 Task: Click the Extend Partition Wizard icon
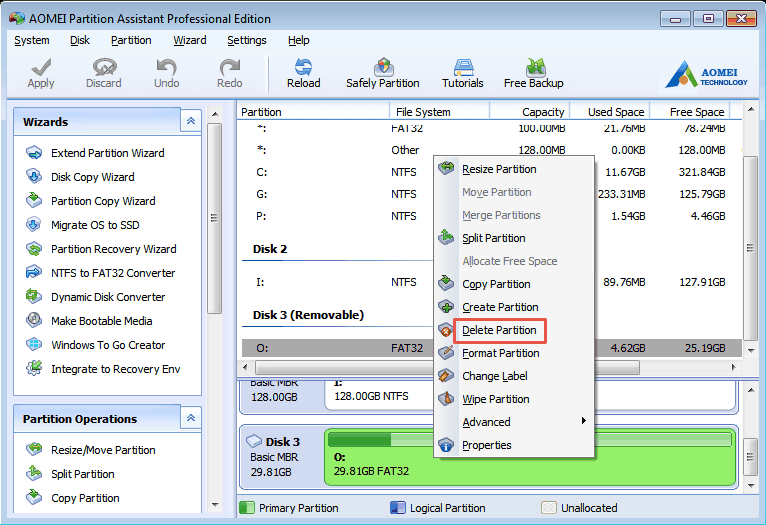click(x=34, y=152)
